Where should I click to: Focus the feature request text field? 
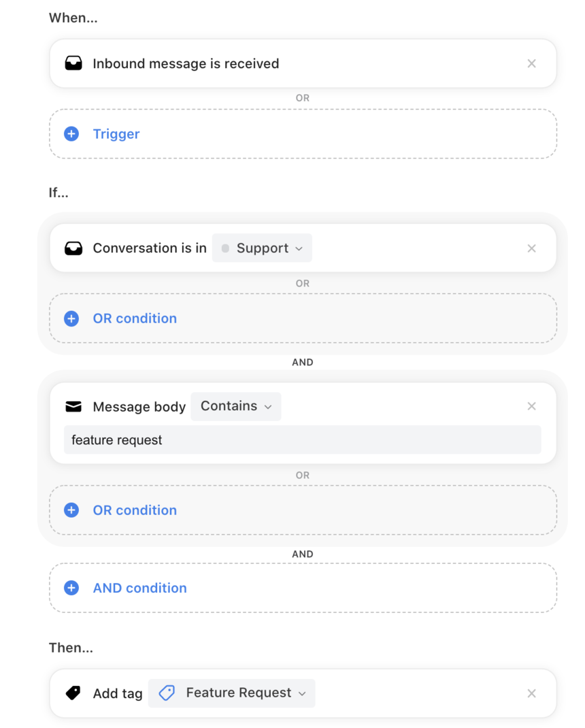coord(302,440)
